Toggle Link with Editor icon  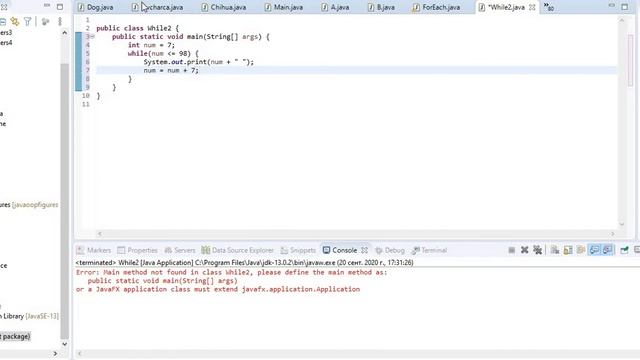coord(15,21)
